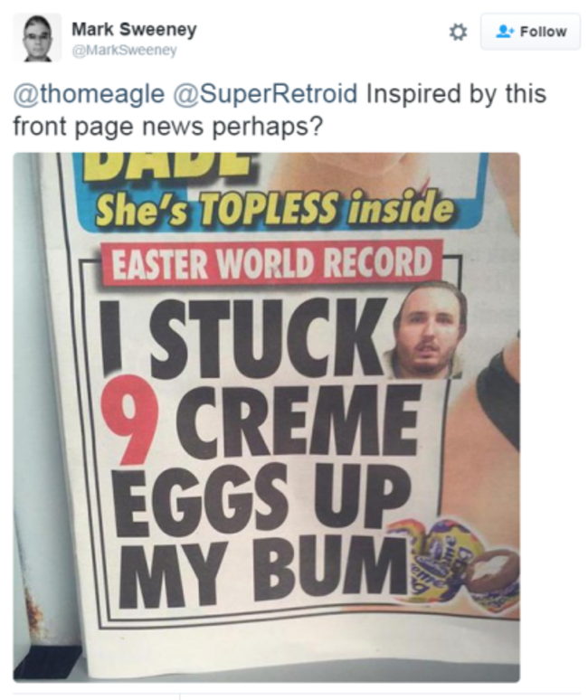Click the Follow button
The image size is (588, 700).
pyautogui.click(x=530, y=32)
